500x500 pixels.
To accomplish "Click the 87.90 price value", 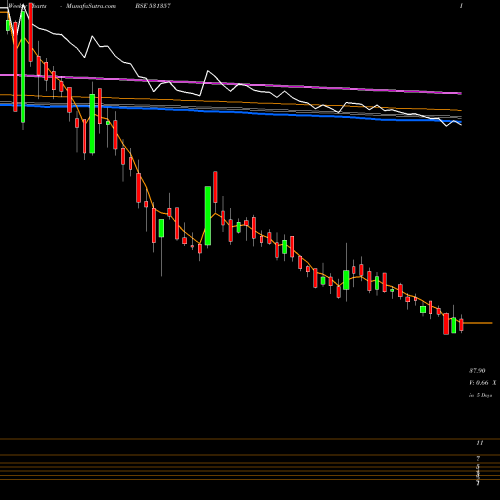I will 477,371.
